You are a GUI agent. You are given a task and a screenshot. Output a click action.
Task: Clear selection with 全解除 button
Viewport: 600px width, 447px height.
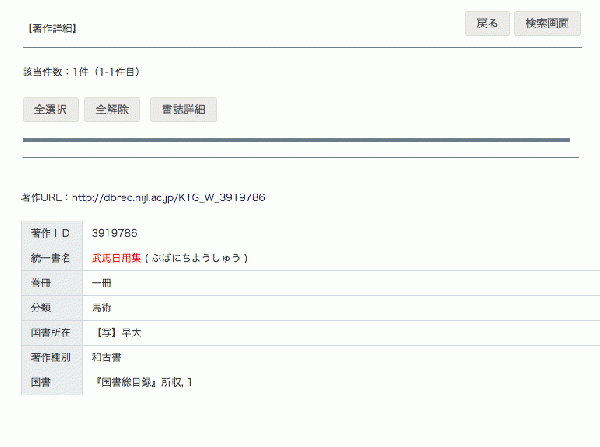pyautogui.click(x=112, y=109)
